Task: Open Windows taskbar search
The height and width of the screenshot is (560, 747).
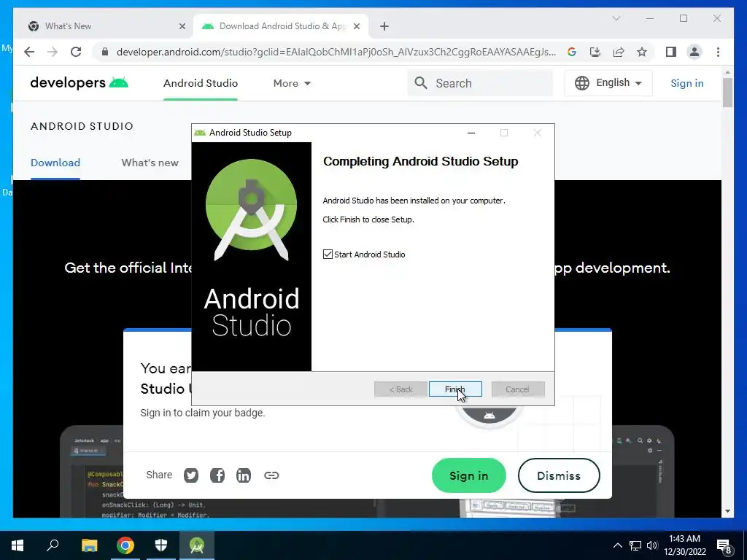Action: pyautogui.click(x=53, y=545)
